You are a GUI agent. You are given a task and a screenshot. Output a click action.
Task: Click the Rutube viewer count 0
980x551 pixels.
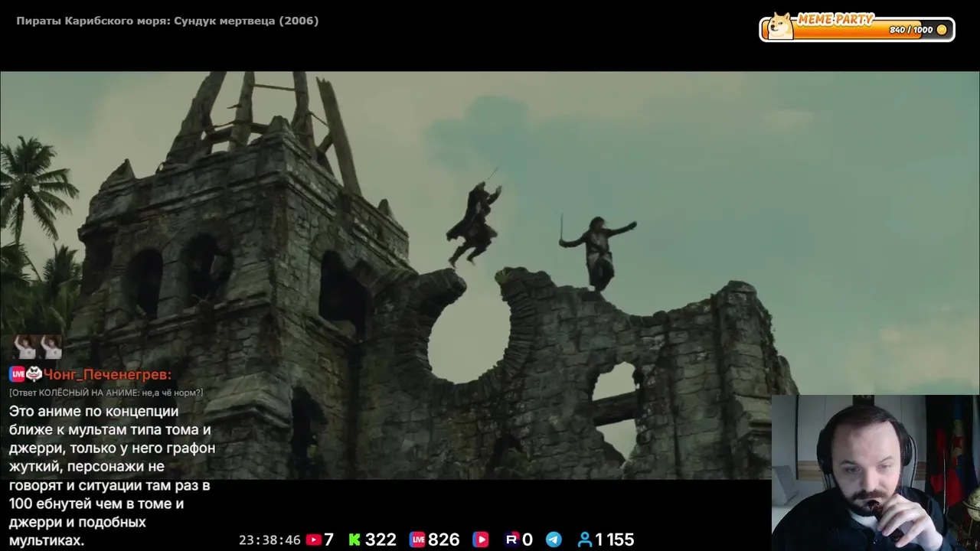tap(528, 540)
